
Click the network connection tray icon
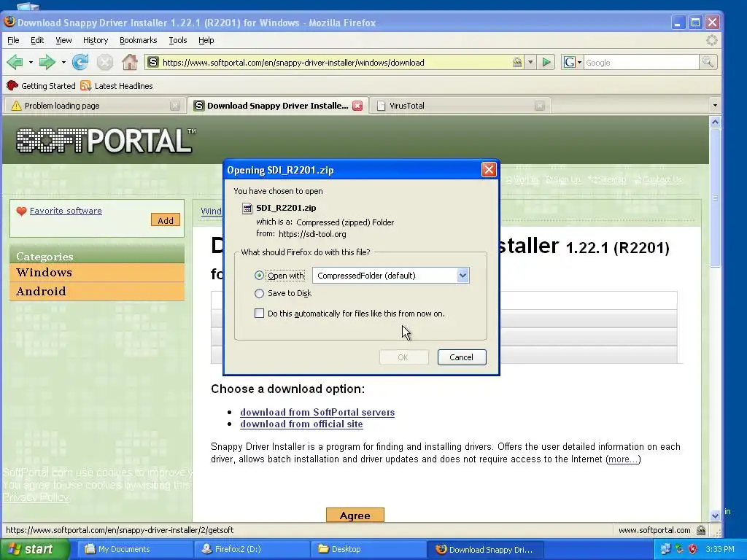pyautogui.click(x=679, y=549)
